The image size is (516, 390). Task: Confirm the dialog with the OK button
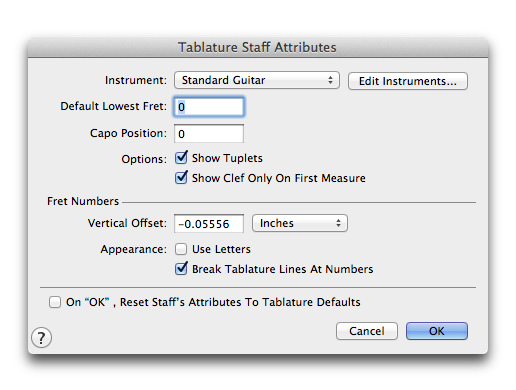coord(437,331)
